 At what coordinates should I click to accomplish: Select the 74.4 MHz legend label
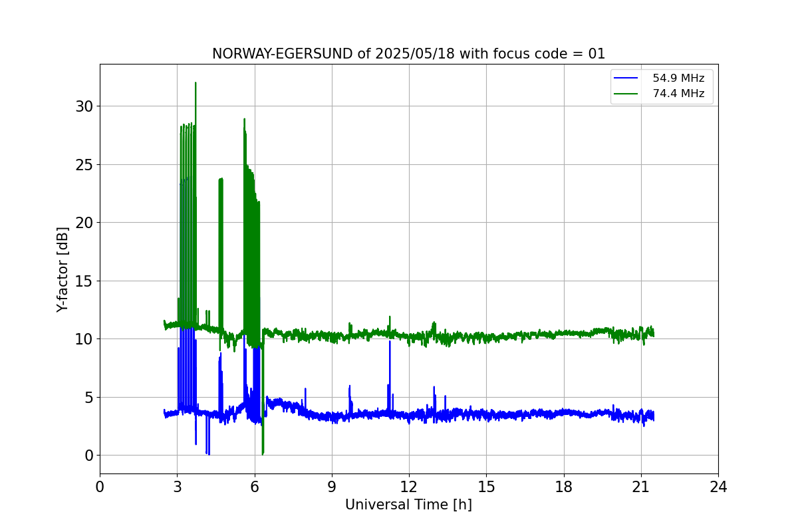click(x=678, y=94)
